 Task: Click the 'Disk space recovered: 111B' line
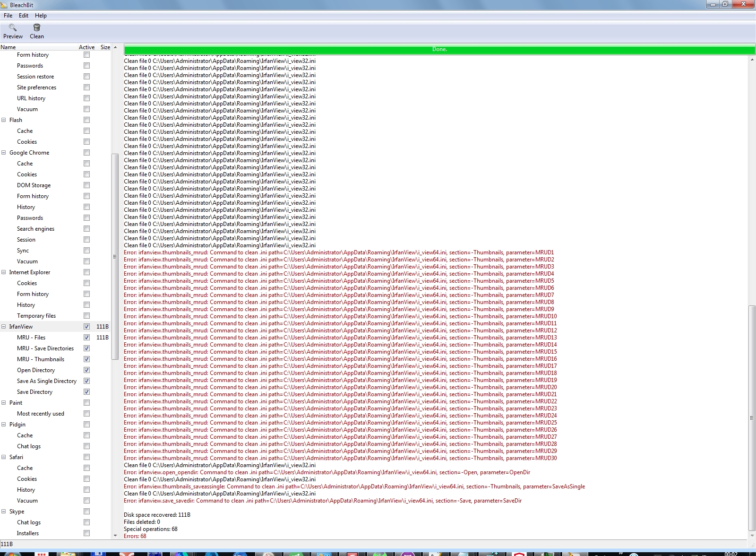tap(157, 515)
